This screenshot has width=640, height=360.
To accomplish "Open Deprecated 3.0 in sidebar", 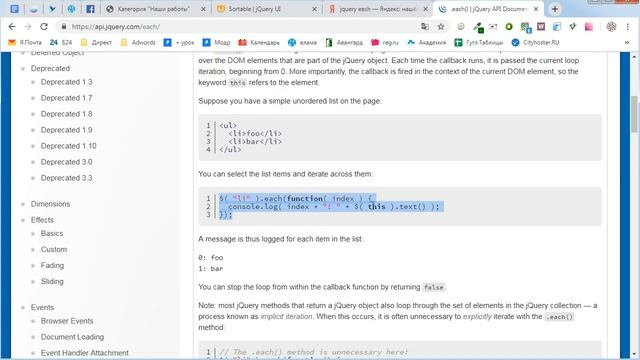I will [x=67, y=162].
